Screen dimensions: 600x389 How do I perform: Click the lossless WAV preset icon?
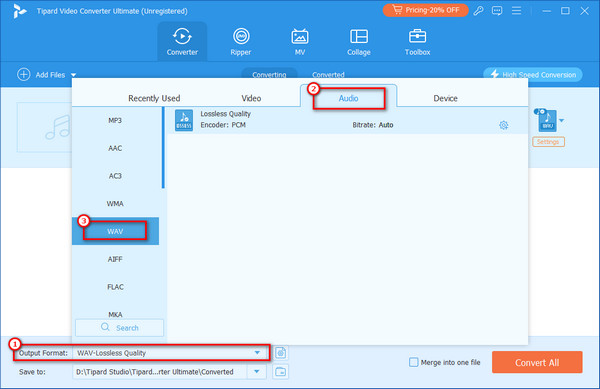[x=184, y=120]
